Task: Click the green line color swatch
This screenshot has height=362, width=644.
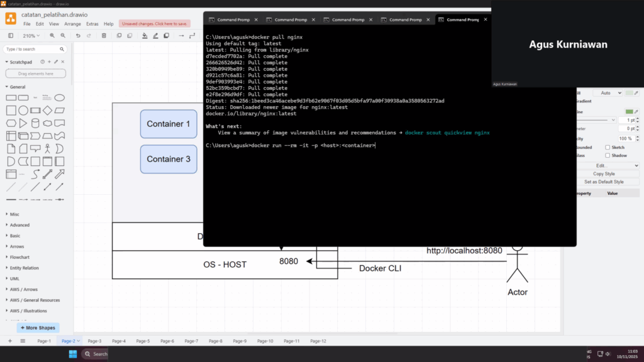Action: click(x=630, y=111)
